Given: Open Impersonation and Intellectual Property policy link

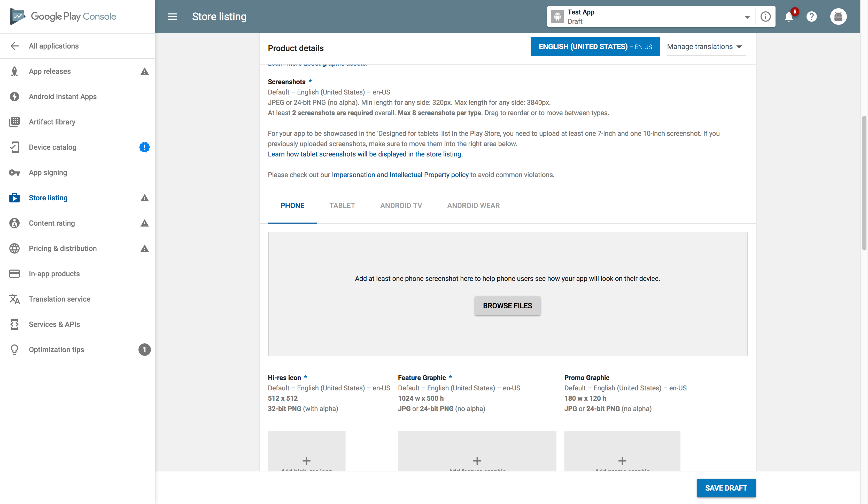Looking at the screenshot, I should 400,175.
